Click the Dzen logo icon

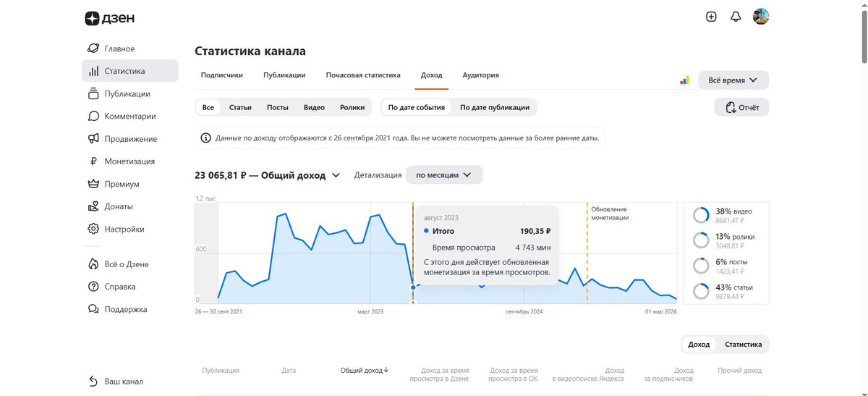pos(92,18)
